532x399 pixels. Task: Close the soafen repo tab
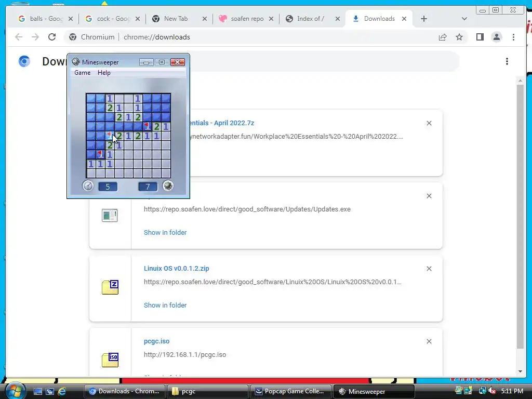[x=271, y=19]
